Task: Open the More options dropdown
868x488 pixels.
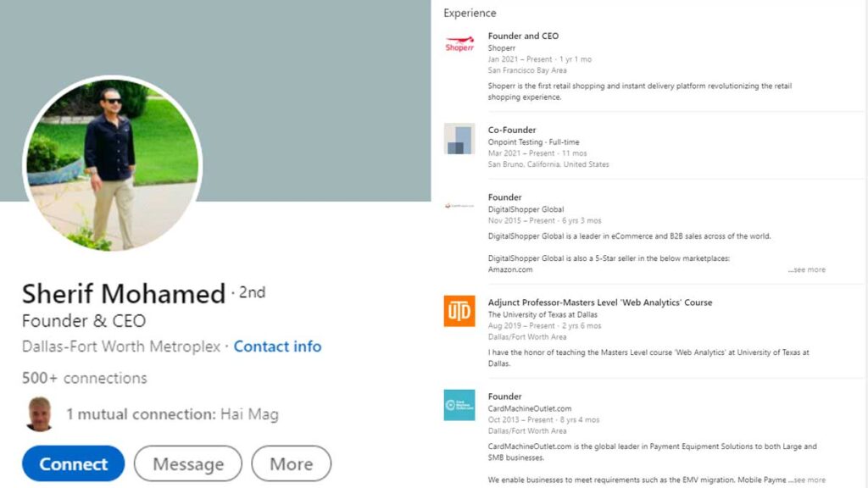Action: (x=292, y=463)
